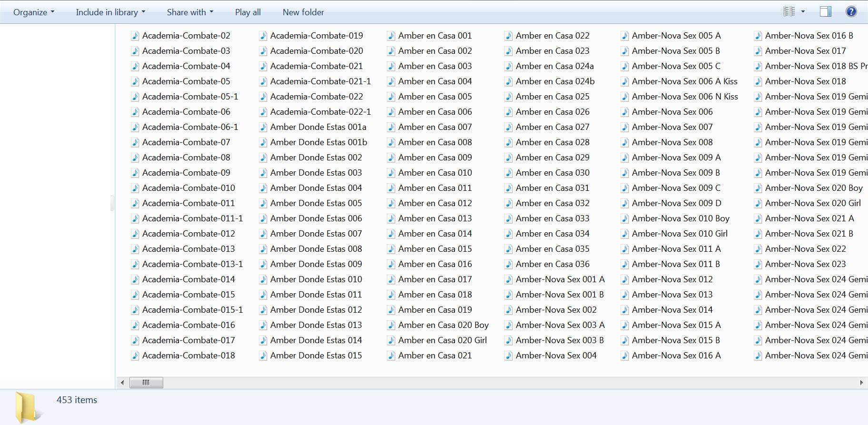Viewport: 868px width, 425px height.
Task: Open the Share with dropdown
Action: (x=190, y=12)
